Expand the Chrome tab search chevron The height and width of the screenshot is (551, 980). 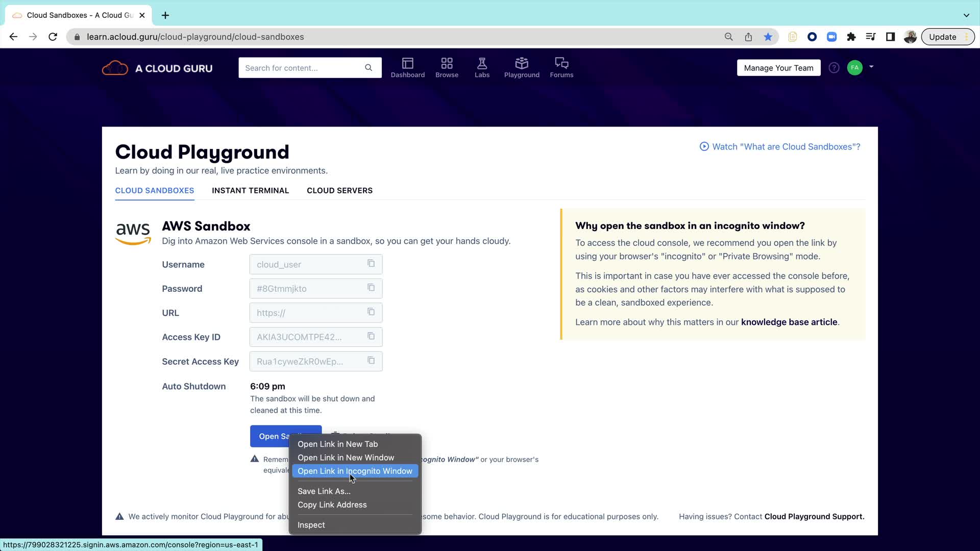[x=966, y=15]
